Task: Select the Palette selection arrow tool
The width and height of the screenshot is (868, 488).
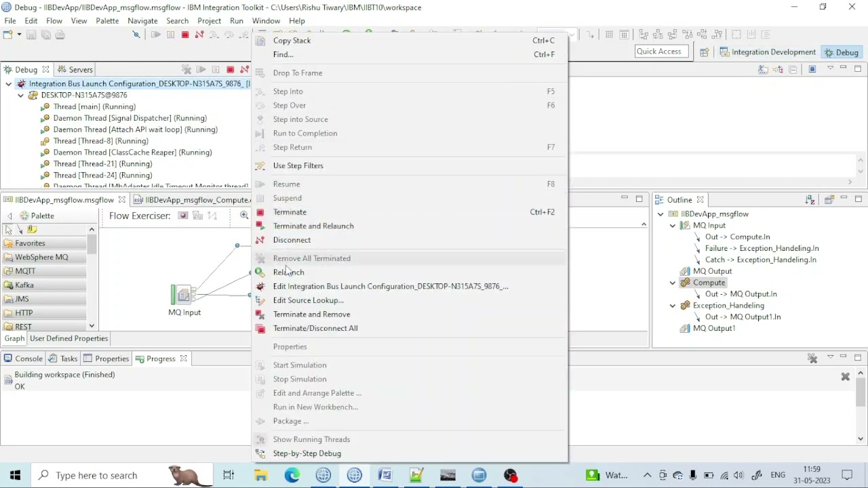Action: click(9, 230)
